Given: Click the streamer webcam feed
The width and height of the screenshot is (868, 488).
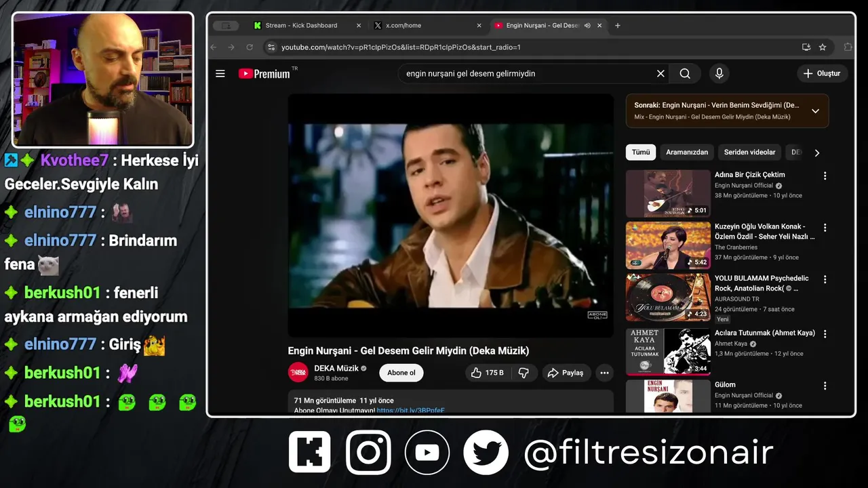Looking at the screenshot, I should click(x=102, y=79).
